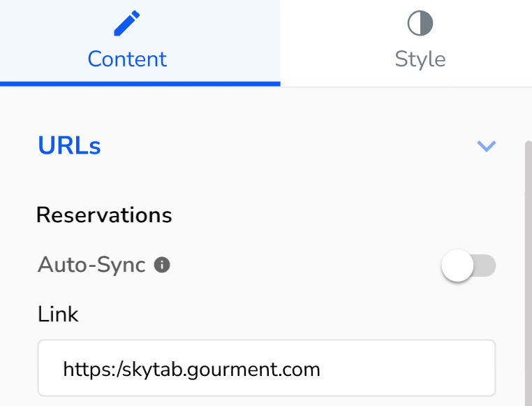Click the gray track of Auto-Sync toggle

click(x=485, y=266)
